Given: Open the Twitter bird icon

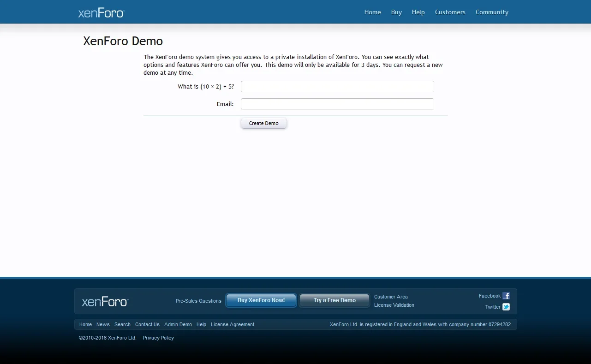Looking at the screenshot, I should [506, 307].
